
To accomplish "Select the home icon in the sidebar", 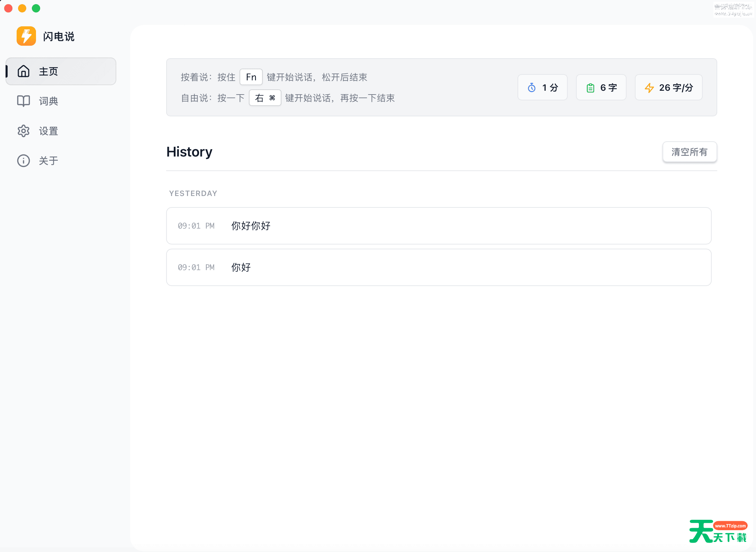I will [24, 71].
